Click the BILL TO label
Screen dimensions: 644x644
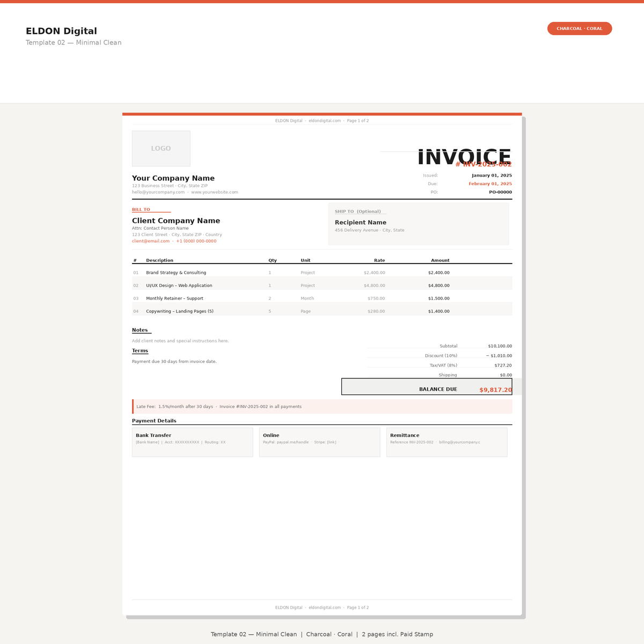(141, 210)
